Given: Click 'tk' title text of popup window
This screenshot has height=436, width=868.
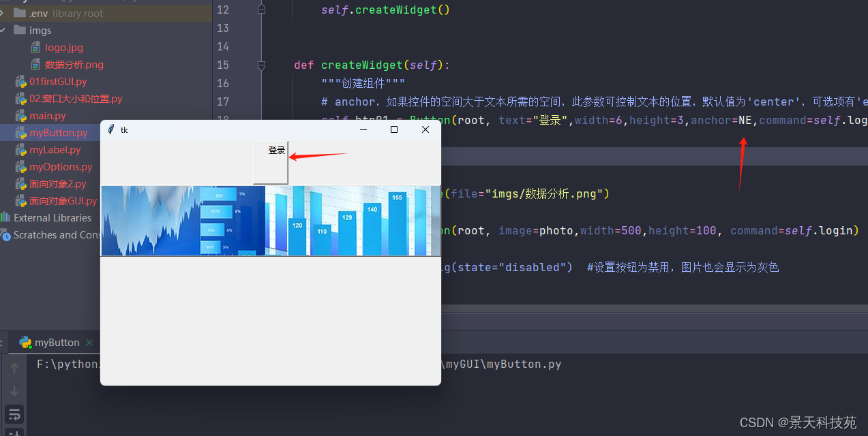Looking at the screenshot, I should (x=124, y=129).
